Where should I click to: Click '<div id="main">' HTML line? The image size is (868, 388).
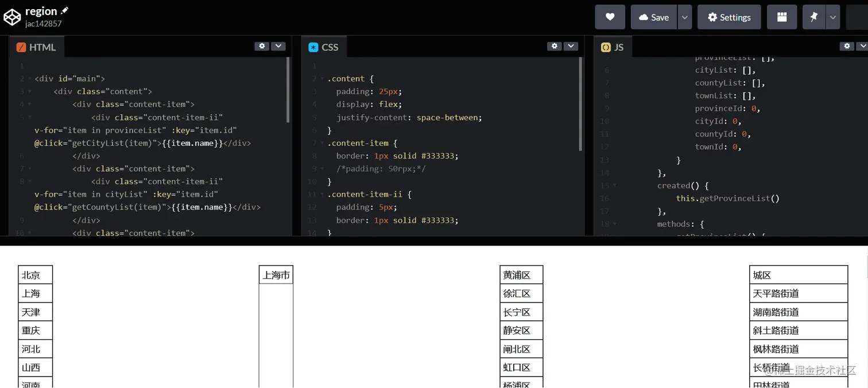coord(69,79)
